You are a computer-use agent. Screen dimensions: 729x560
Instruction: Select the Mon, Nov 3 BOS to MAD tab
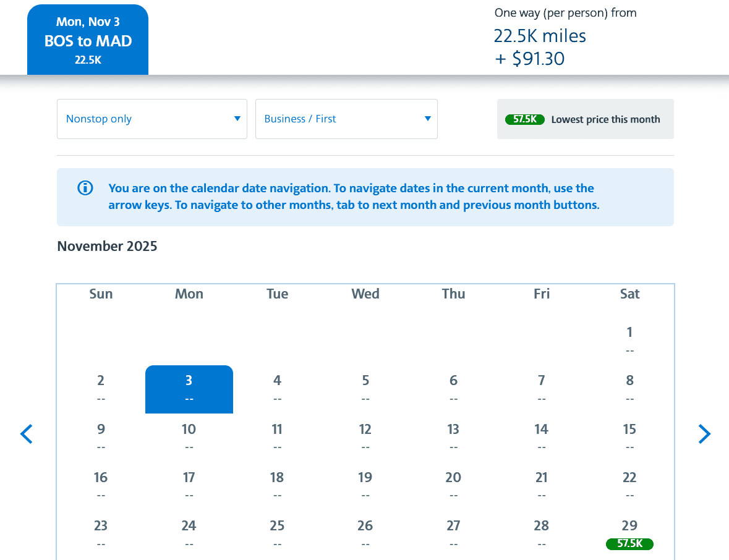click(x=88, y=40)
